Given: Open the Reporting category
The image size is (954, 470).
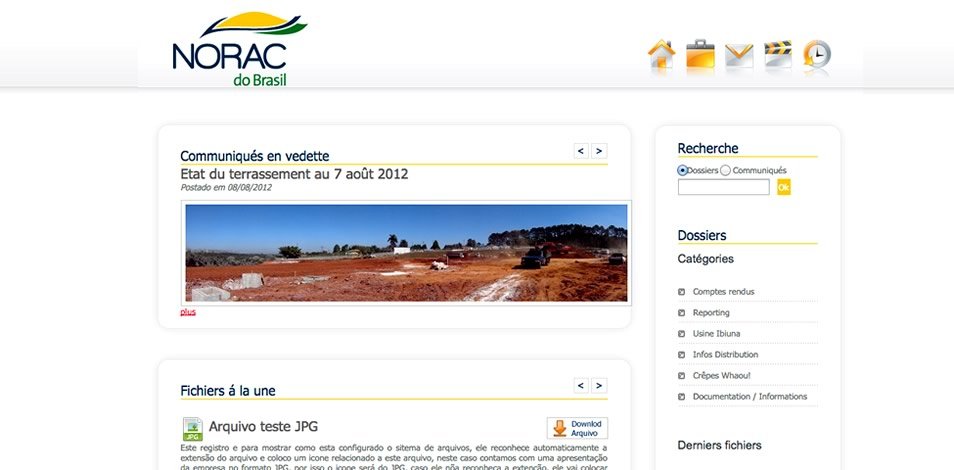Looking at the screenshot, I should pyautogui.click(x=711, y=313).
